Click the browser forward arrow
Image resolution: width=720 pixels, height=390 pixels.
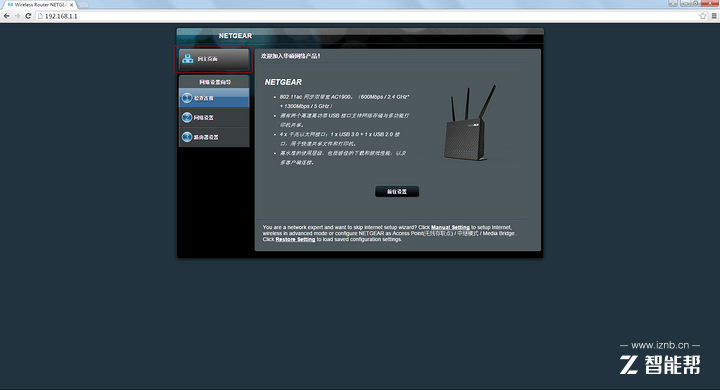point(17,16)
